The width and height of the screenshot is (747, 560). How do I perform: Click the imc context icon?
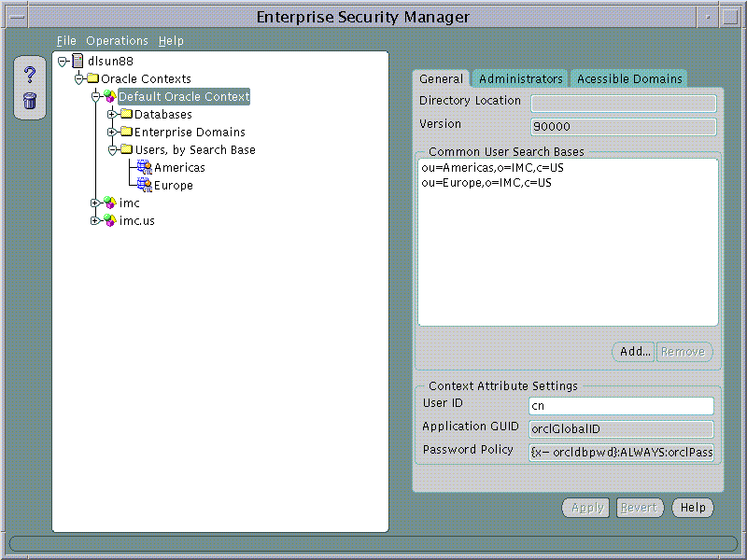click(x=110, y=203)
